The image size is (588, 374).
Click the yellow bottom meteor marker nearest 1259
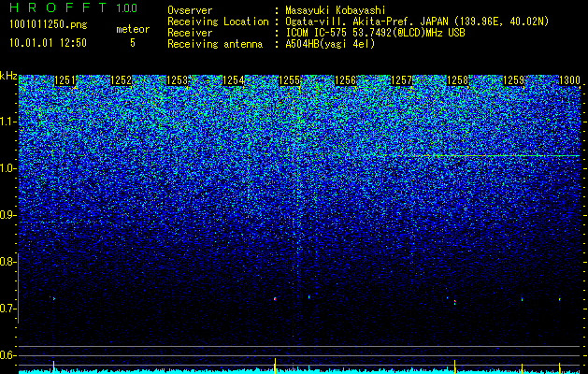coord(522,368)
